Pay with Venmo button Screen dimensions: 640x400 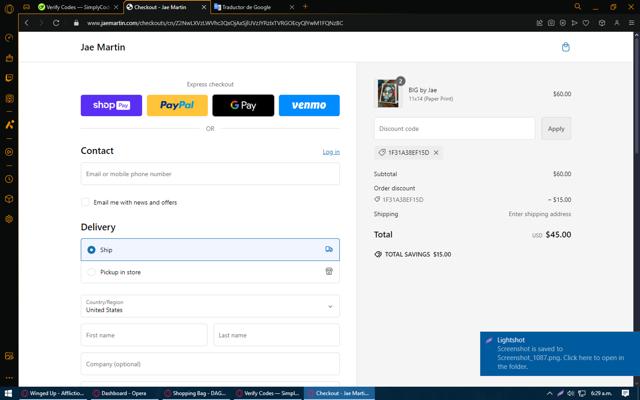click(309, 105)
